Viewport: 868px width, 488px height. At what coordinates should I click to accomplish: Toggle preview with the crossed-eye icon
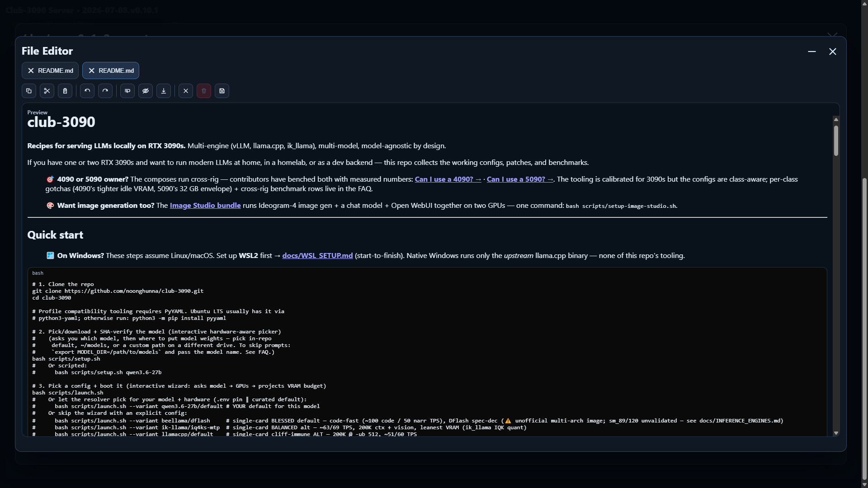146,91
